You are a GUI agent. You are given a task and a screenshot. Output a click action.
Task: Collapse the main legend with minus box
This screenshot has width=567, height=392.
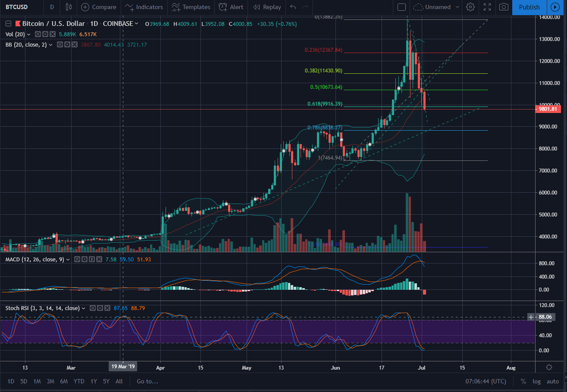click(8, 24)
